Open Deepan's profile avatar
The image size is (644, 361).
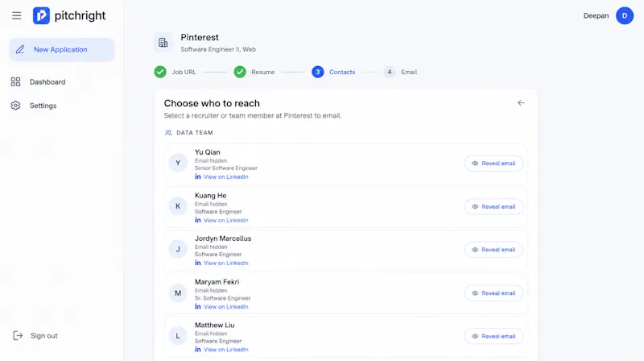(x=625, y=15)
